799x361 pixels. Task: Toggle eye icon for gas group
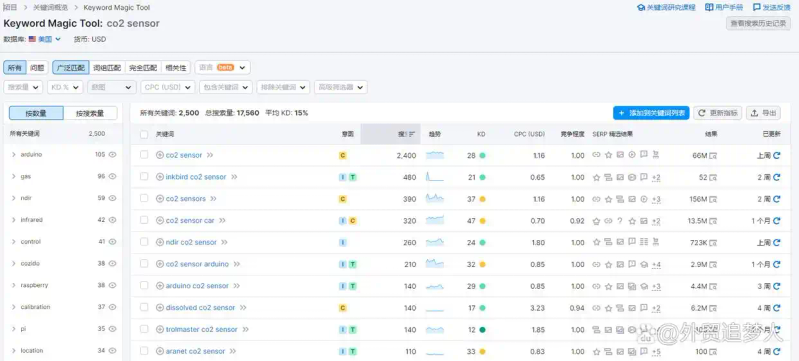(113, 176)
